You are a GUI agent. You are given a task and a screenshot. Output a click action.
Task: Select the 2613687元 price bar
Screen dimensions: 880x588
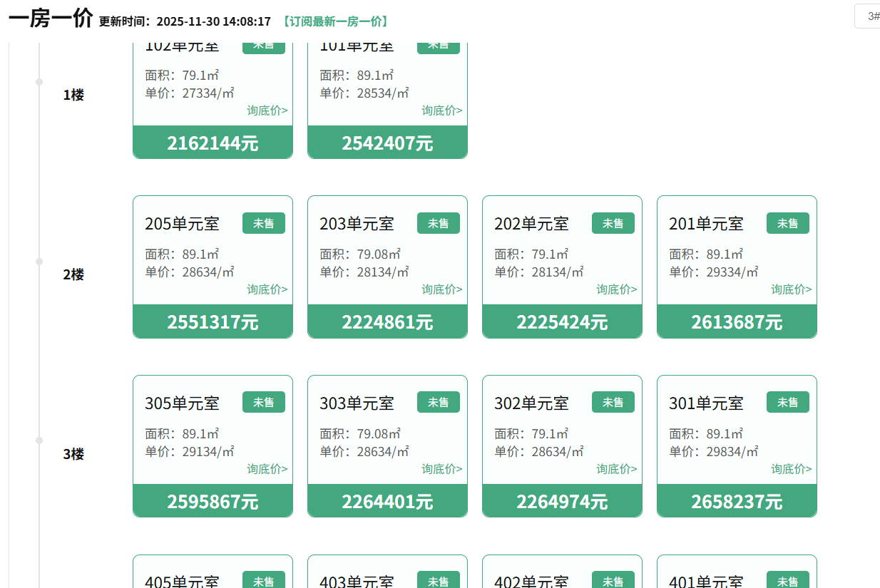[x=737, y=321]
